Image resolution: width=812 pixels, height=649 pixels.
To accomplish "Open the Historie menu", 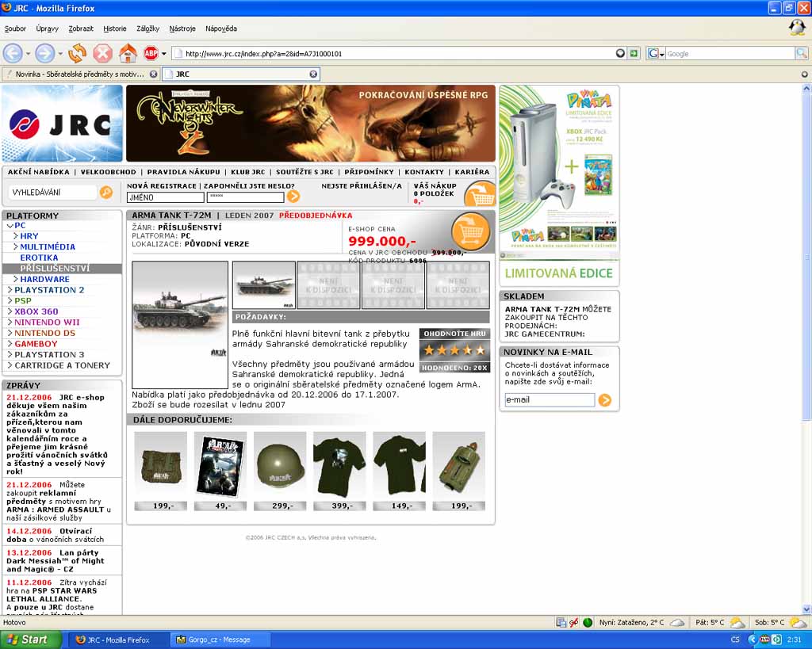I will (x=114, y=29).
